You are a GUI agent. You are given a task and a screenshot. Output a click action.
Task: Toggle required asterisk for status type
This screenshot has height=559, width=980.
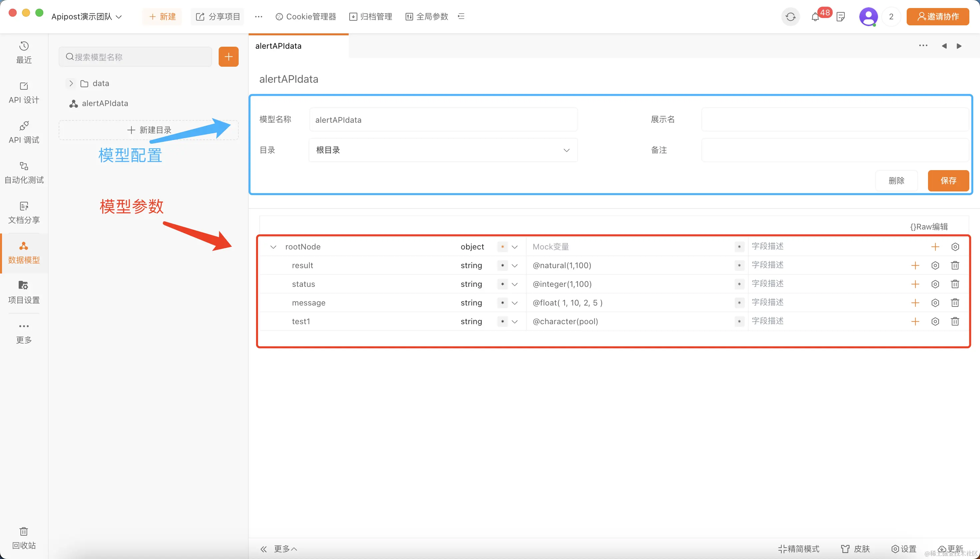[502, 285]
